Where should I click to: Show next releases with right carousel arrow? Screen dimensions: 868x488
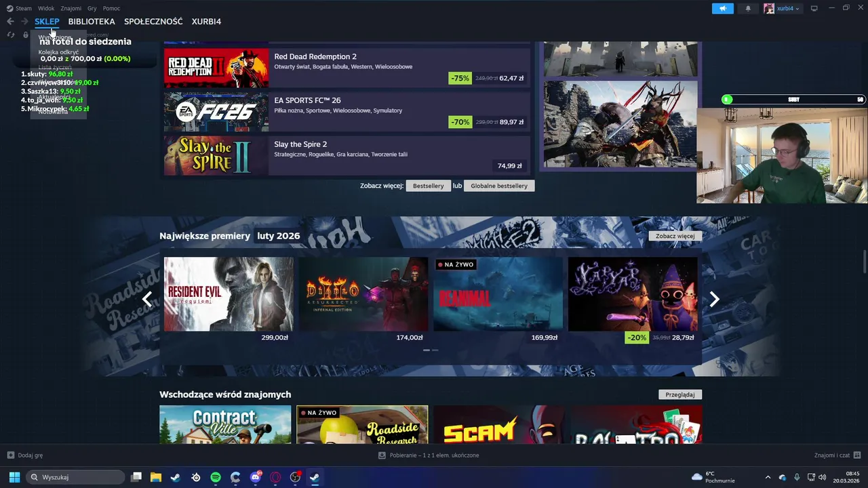[714, 299]
